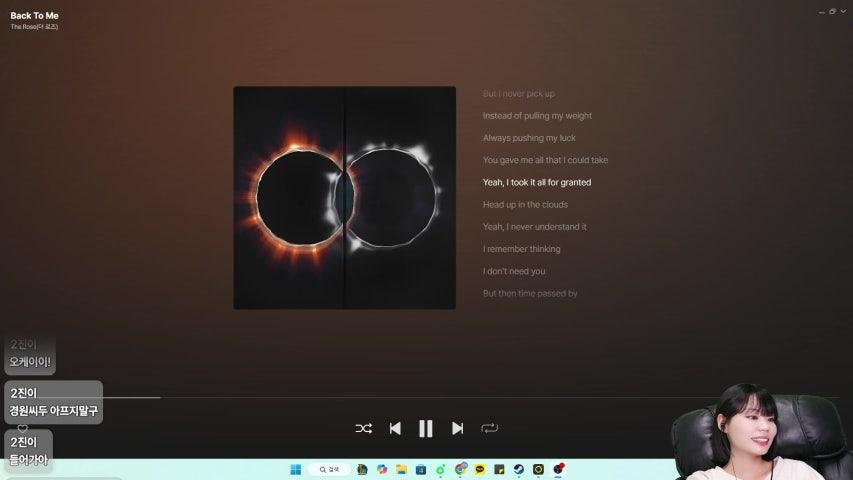Skip back to the previous track
Screen dimensions: 853x480
tap(395, 428)
